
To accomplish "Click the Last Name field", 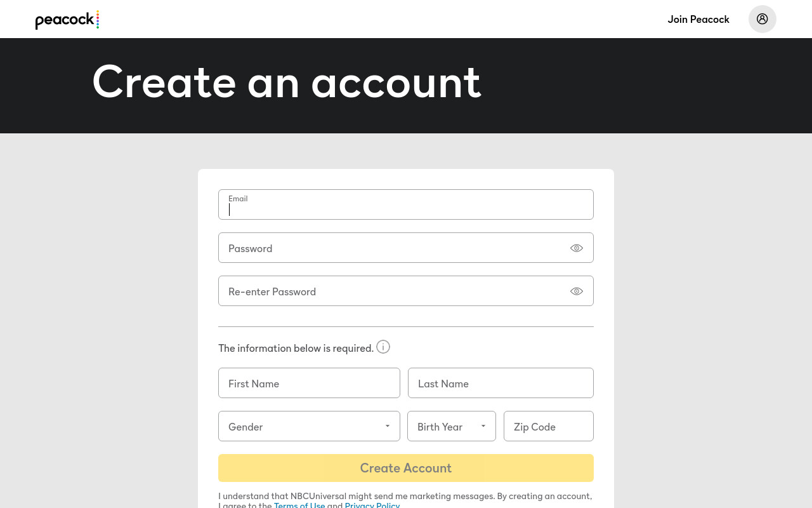I will pyautogui.click(x=501, y=383).
